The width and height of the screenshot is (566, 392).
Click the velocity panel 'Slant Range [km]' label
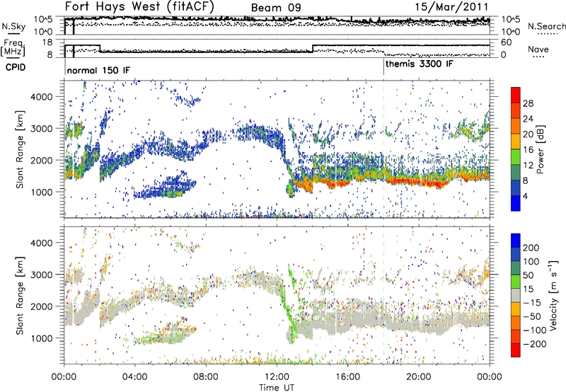[20, 295]
